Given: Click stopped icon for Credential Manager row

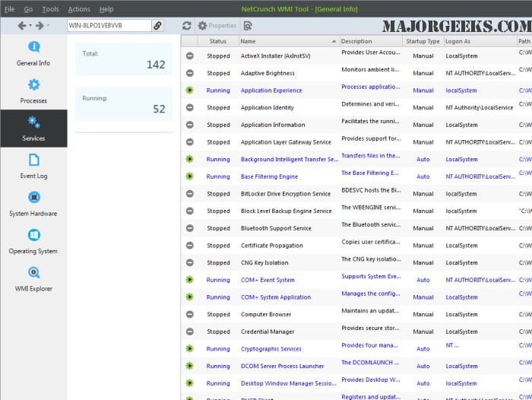Looking at the screenshot, I should pyautogui.click(x=190, y=332).
